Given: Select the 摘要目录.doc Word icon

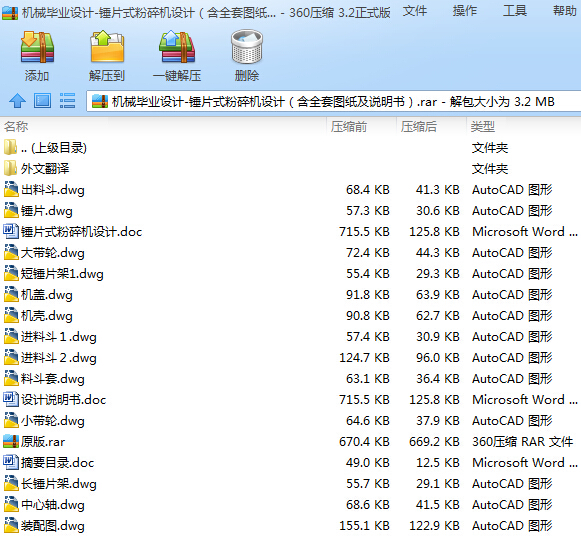Looking at the screenshot, I should pyautogui.click(x=11, y=463).
